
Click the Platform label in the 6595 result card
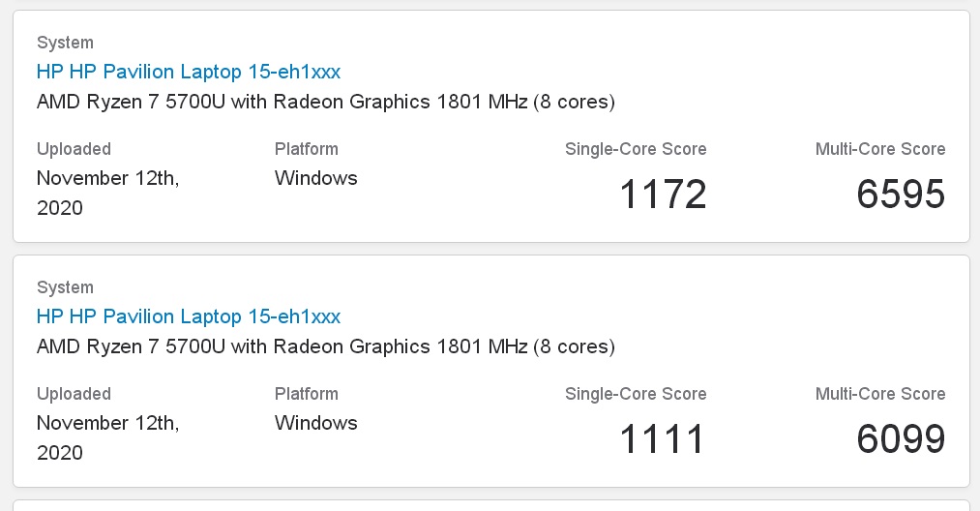(307, 149)
